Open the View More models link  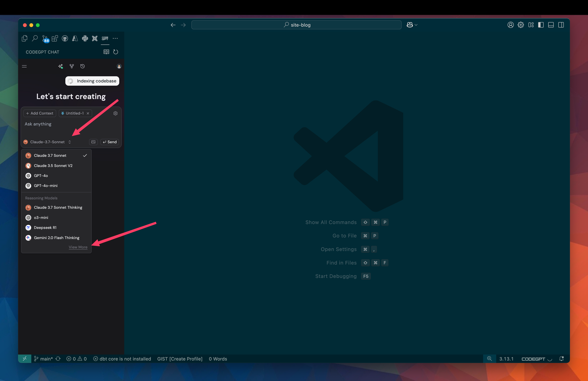click(x=78, y=247)
